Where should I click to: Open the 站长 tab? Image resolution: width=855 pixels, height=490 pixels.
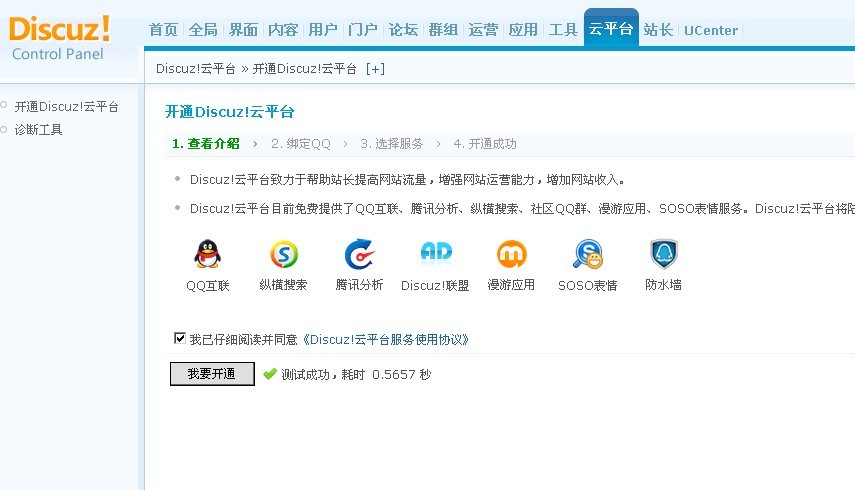(658, 30)
